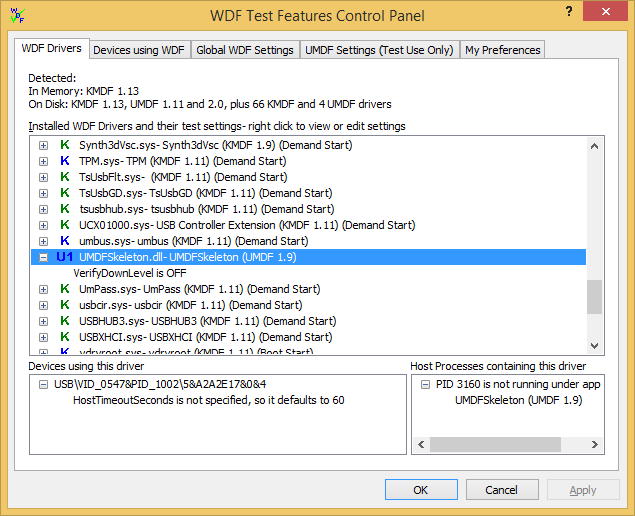Click the WDF application icon in title bar
The width and height of the screenshot is (635, 516).
[x=17, y=15]
